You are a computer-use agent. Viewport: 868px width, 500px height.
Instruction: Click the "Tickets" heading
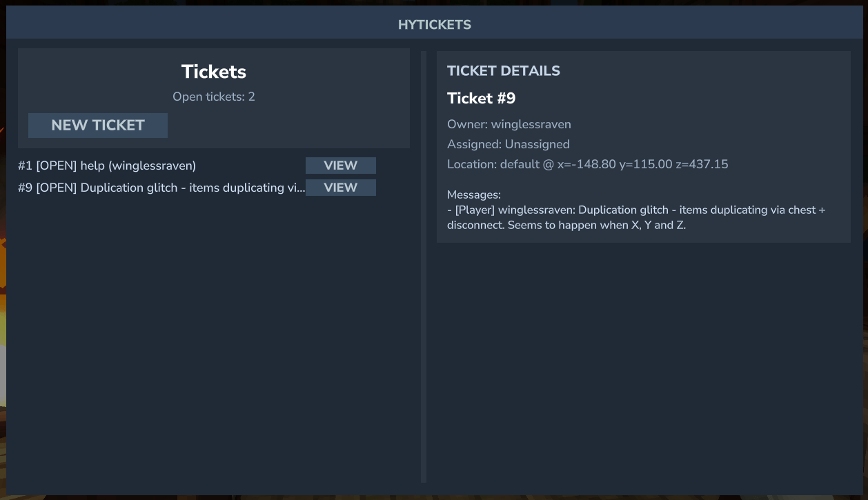tap(214, 72)
